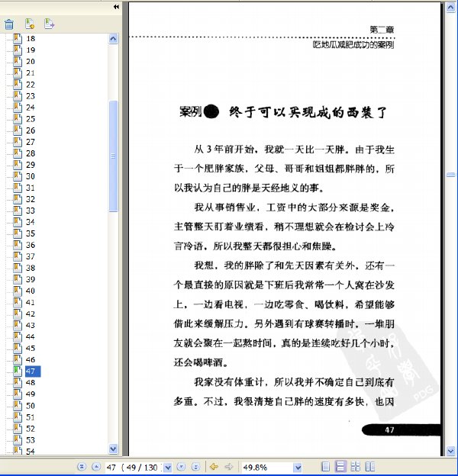Click document scrollbar down arrow
Image resolution: width=458 pixels, height=476 pixels.
pos(450,451)
